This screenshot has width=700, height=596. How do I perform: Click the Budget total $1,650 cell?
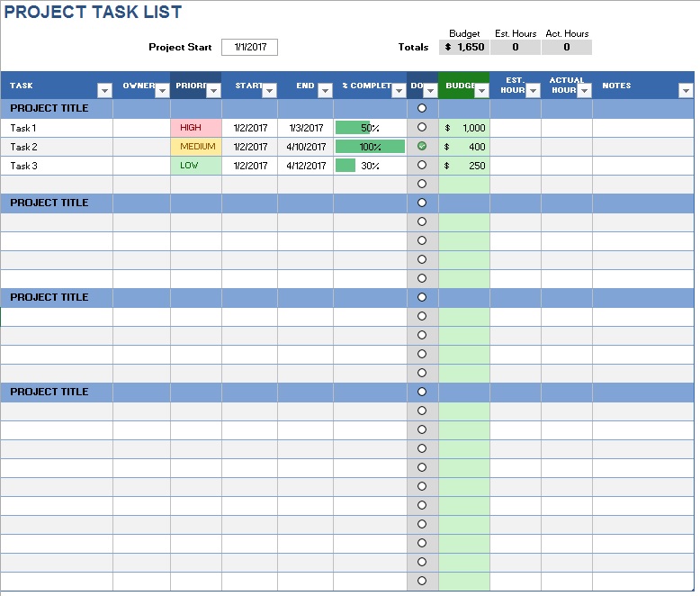tap(464, 48)
